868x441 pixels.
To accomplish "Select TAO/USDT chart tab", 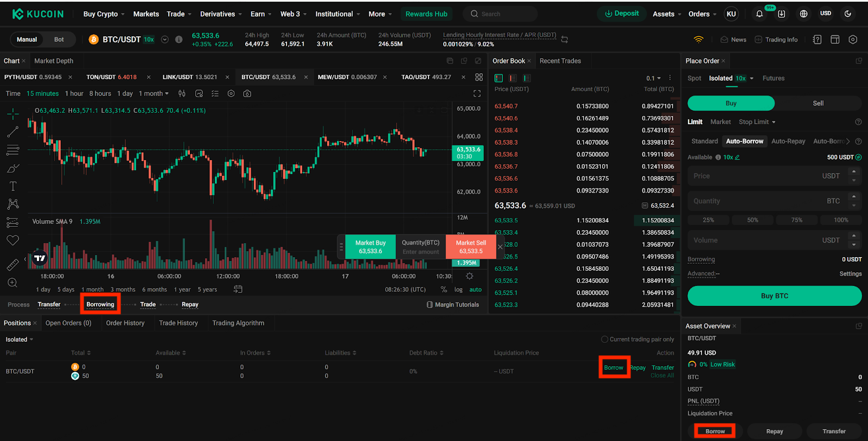I will [426, 77].
